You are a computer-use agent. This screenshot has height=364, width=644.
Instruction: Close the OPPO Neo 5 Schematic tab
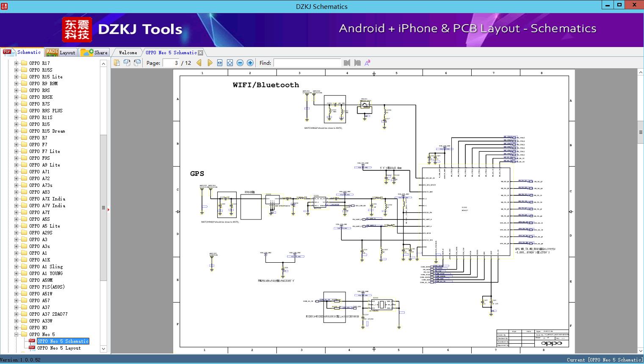201,53
